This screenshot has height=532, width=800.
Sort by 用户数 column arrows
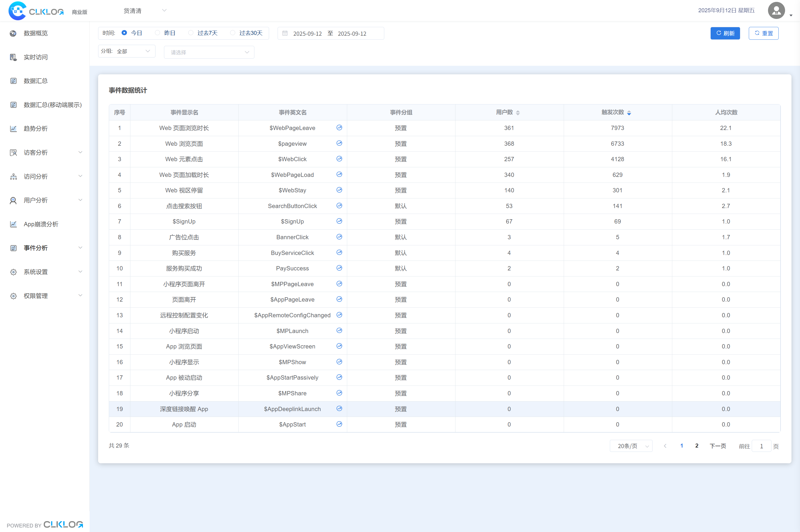[518, 113]
